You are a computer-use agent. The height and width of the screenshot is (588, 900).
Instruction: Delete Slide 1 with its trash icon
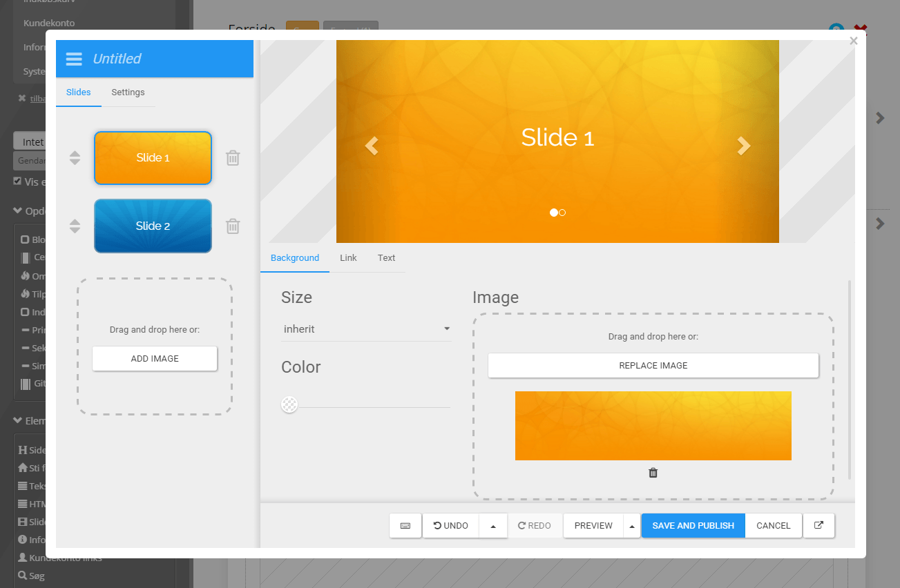point(233,158)
